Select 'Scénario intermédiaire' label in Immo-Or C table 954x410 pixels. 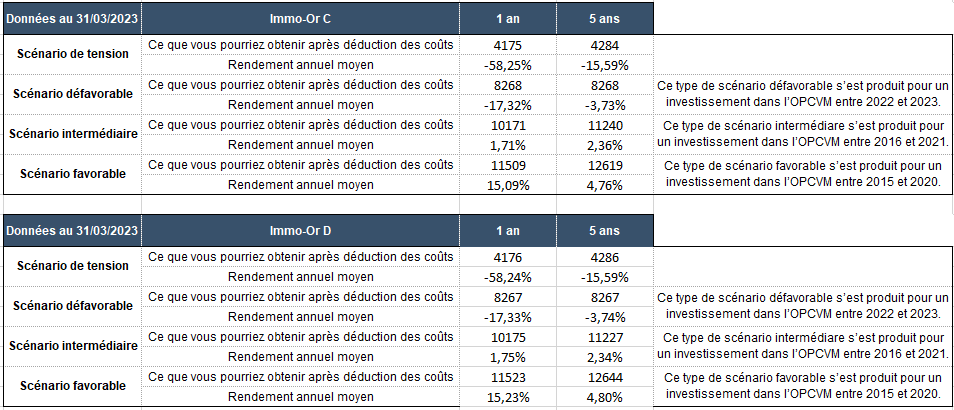(73, 134)
